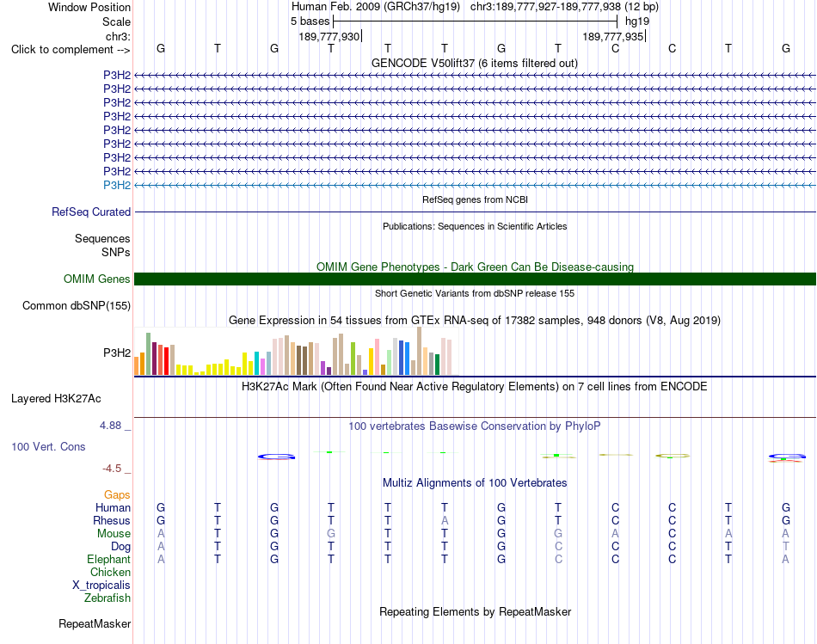The image size is (817, 644).
Task: Click the 4.88 PhyloP maximum value
Action: tap(110, 426)
